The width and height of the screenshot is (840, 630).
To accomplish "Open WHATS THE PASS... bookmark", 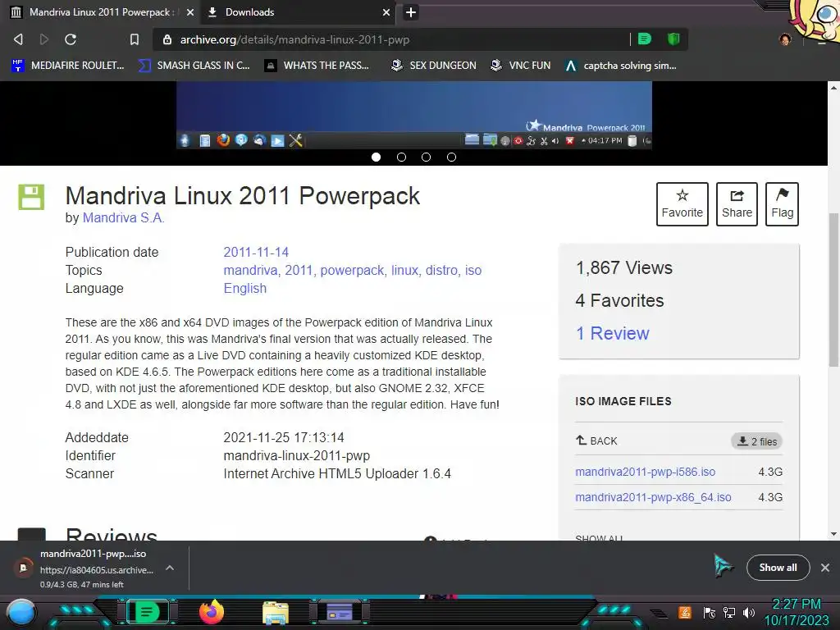I will coord(317,66).
